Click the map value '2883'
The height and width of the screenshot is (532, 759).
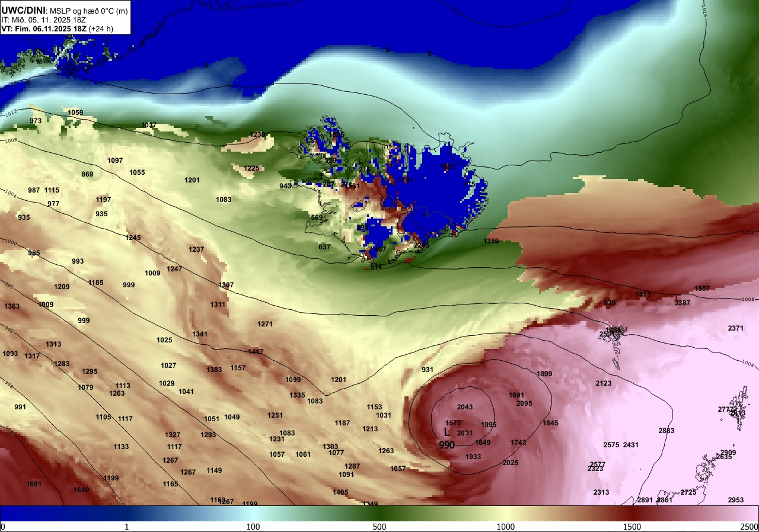(666, 431)
